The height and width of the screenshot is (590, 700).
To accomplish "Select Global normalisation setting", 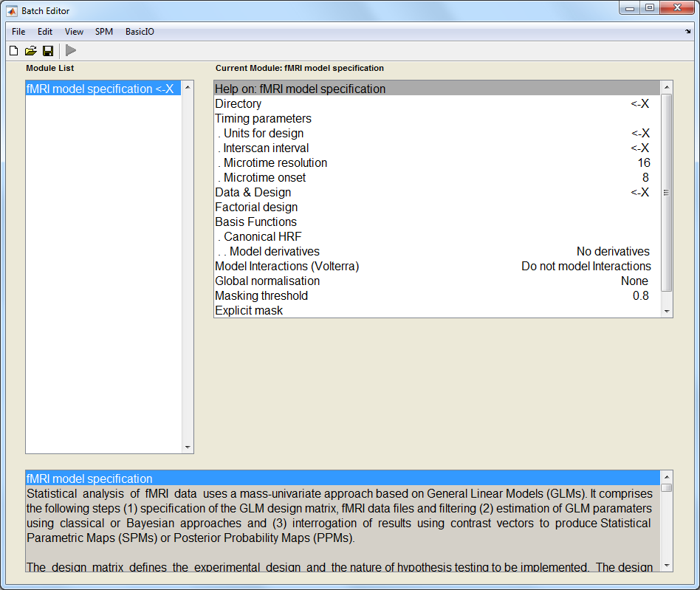I will point(267,281).
